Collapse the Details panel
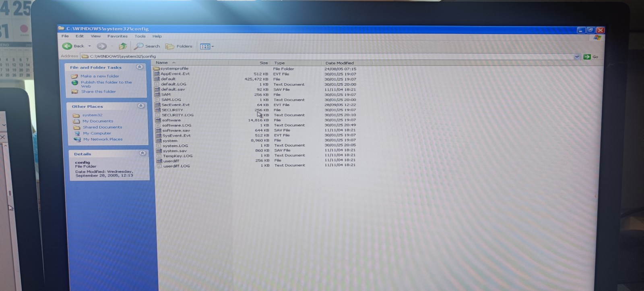 (142, 153)
